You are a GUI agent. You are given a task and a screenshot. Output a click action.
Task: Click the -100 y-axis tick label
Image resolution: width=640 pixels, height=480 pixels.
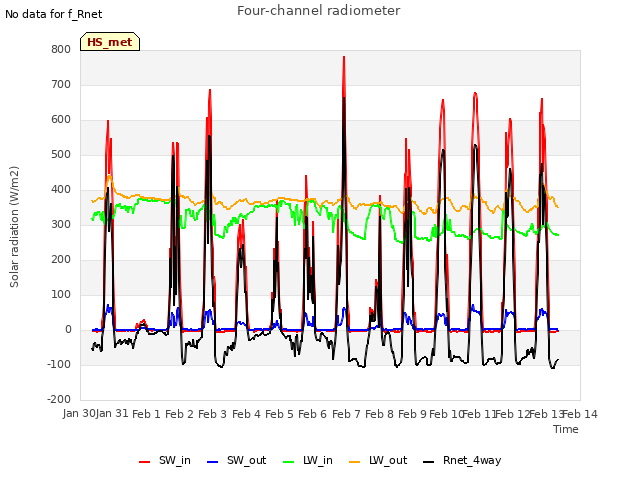59,364
